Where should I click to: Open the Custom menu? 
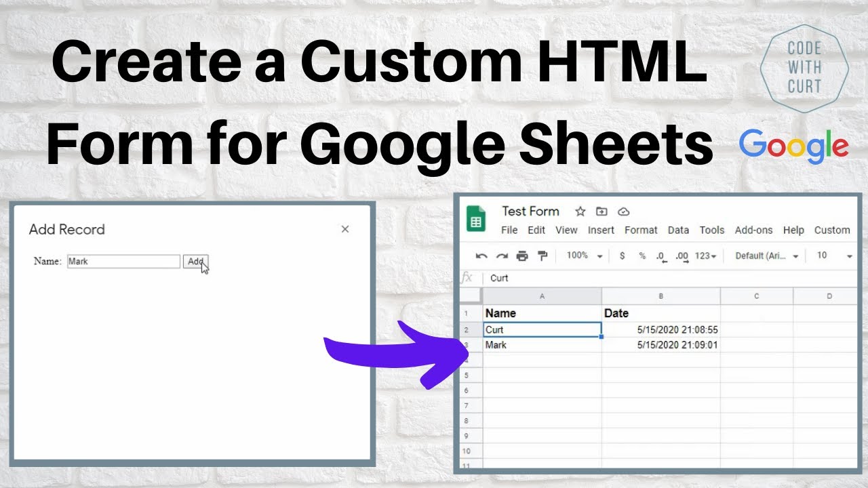click(832, 230)
